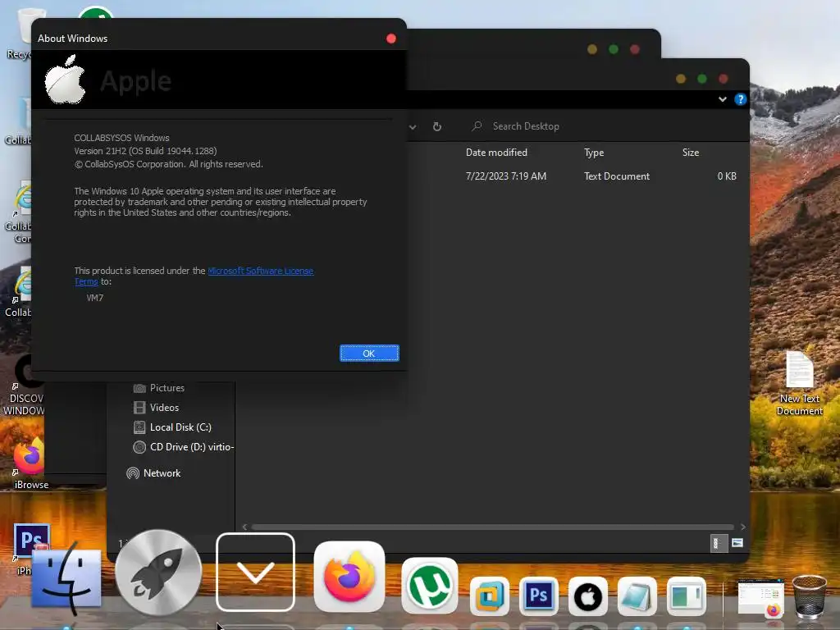The height and width of the screenshot is (630, 840).
Task: Open the minimized Firefox window thumbnail in dock
Action: tap(760, 597)
